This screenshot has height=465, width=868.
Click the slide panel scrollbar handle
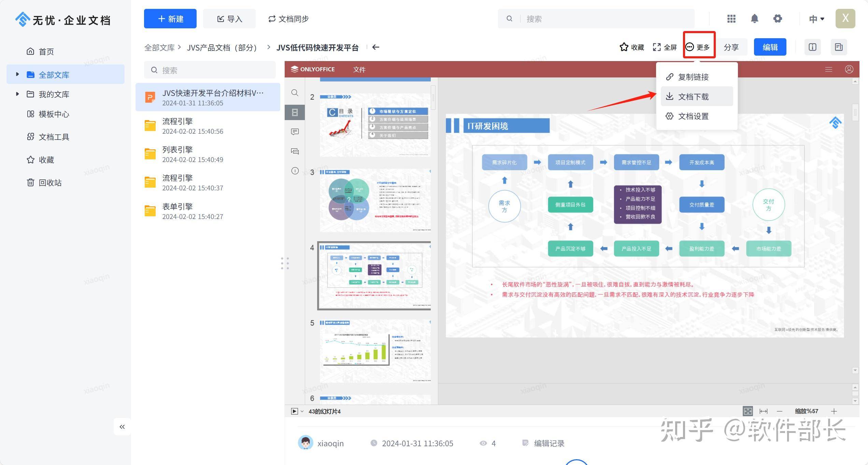coord(433,97)
